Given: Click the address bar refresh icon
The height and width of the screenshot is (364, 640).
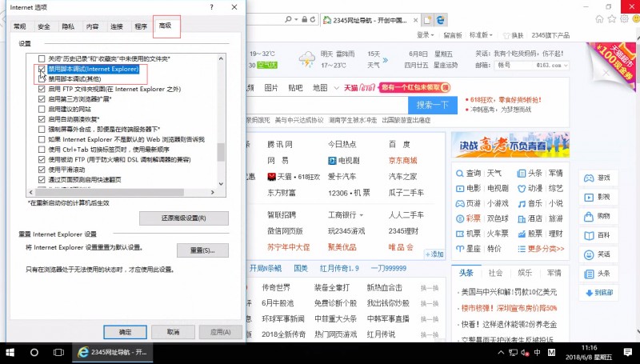Looking at the screenshot, I should (313, 19).
